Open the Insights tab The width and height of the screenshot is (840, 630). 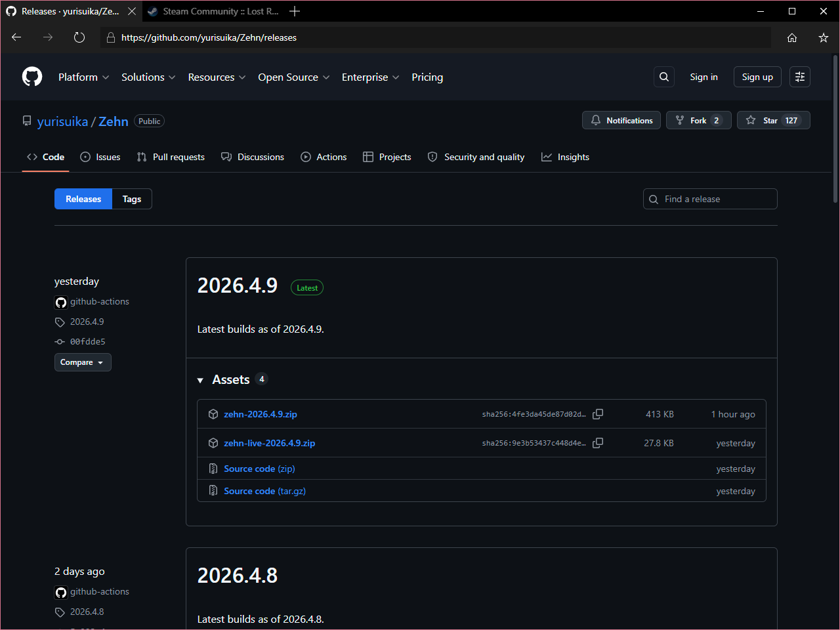click(x=565, y=157)
